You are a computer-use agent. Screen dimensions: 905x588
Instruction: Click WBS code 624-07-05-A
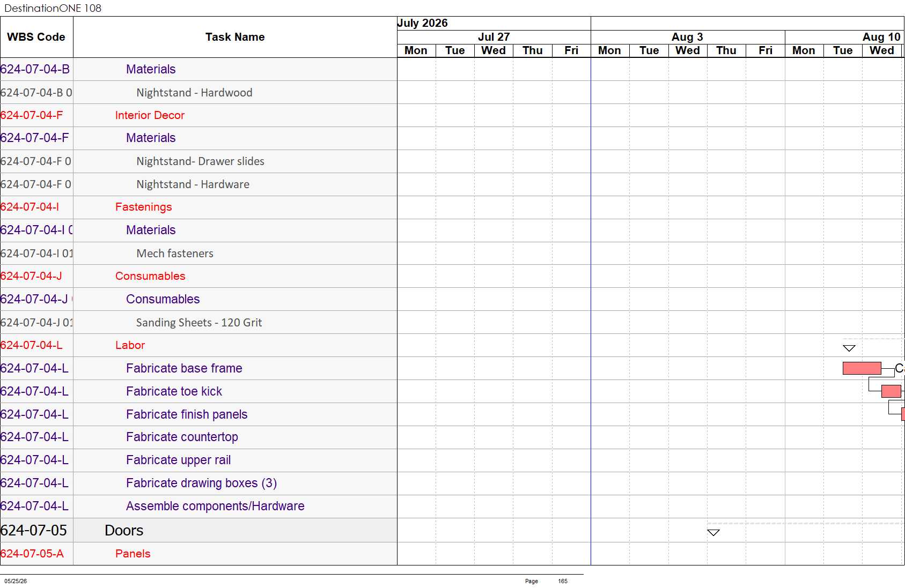[32, 554]
